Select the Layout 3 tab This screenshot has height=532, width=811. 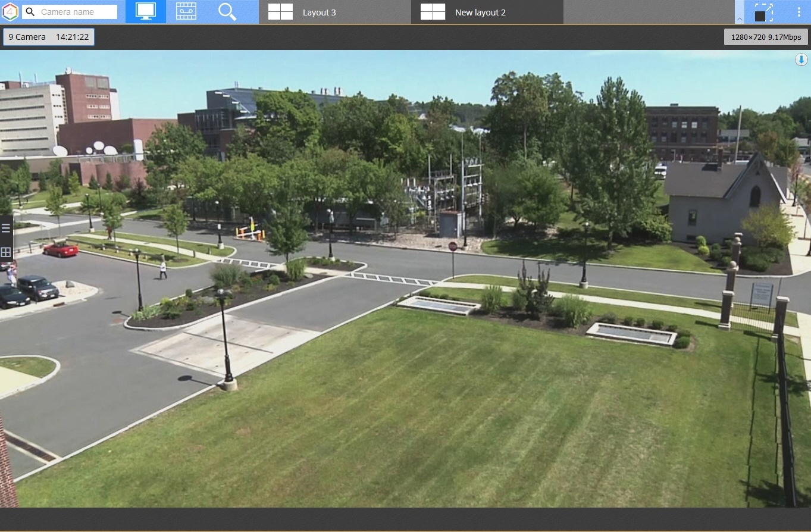pos(319,12)
